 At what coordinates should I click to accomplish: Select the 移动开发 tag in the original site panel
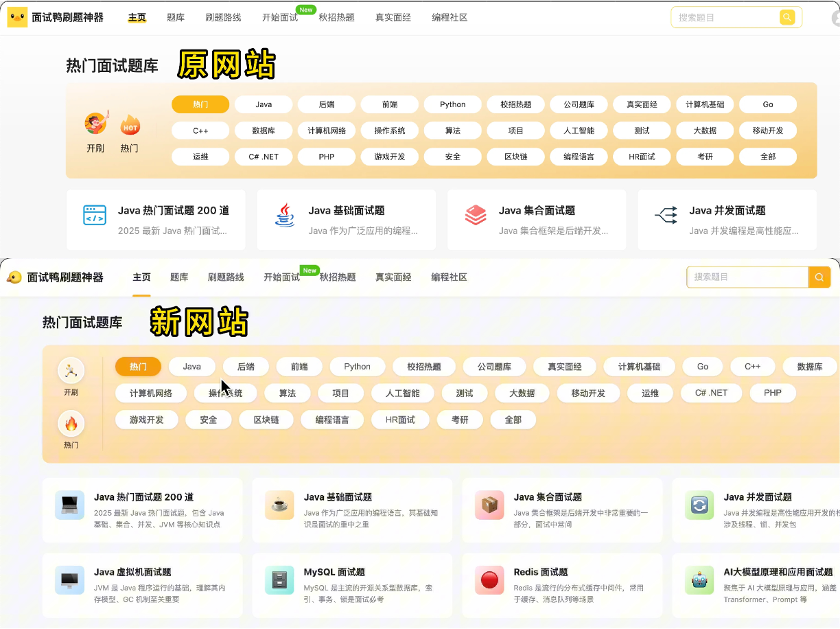click(767, 130)
